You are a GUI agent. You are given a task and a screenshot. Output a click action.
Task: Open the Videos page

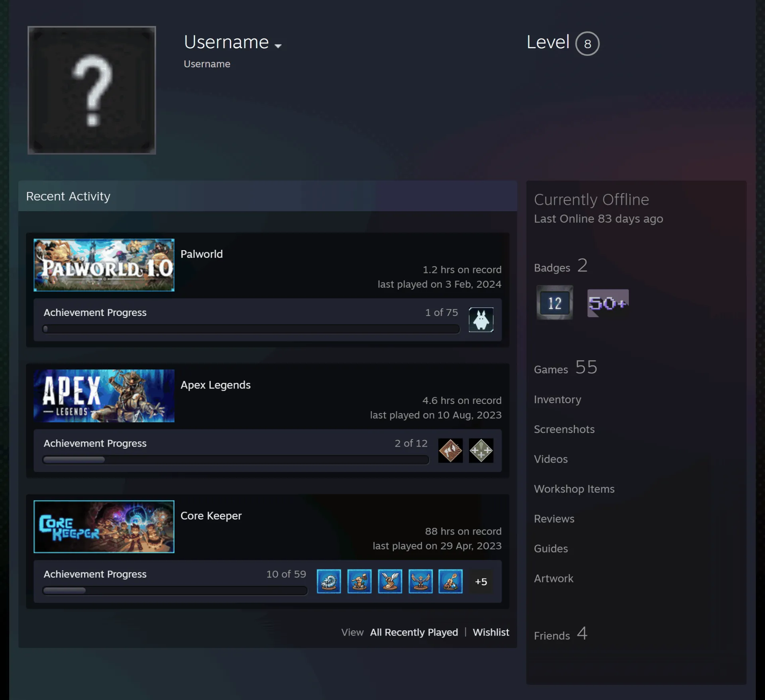point(551,459)
